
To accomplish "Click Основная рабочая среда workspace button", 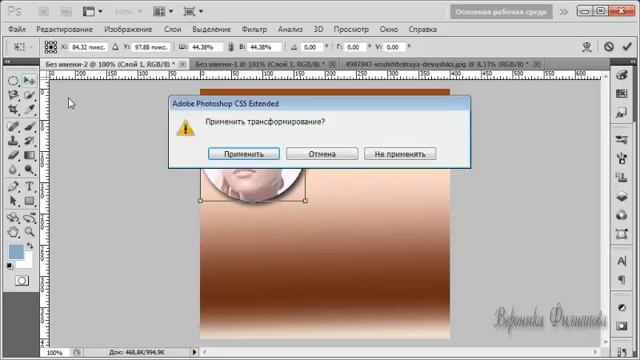I will 501,12.
